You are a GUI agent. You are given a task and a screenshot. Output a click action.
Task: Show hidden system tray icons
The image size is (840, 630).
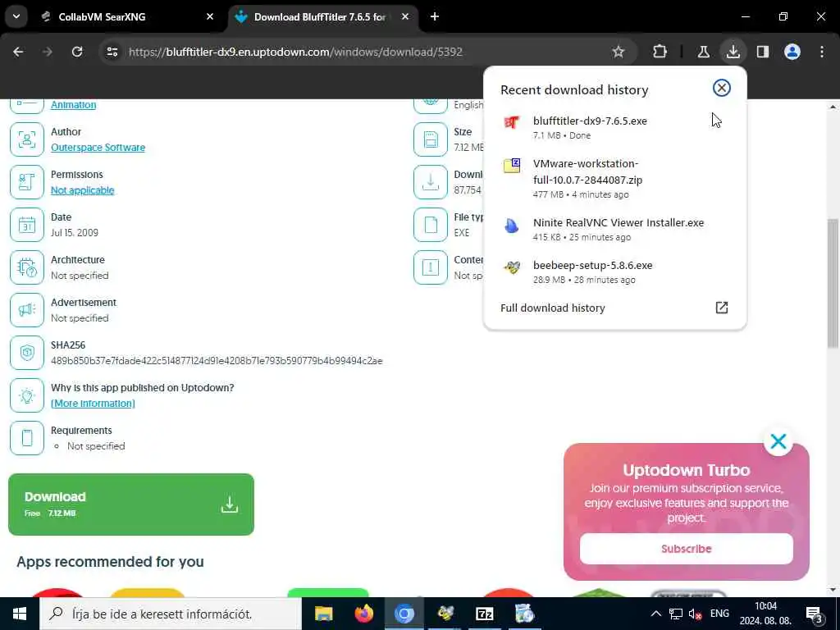click(x=655, y=614)
